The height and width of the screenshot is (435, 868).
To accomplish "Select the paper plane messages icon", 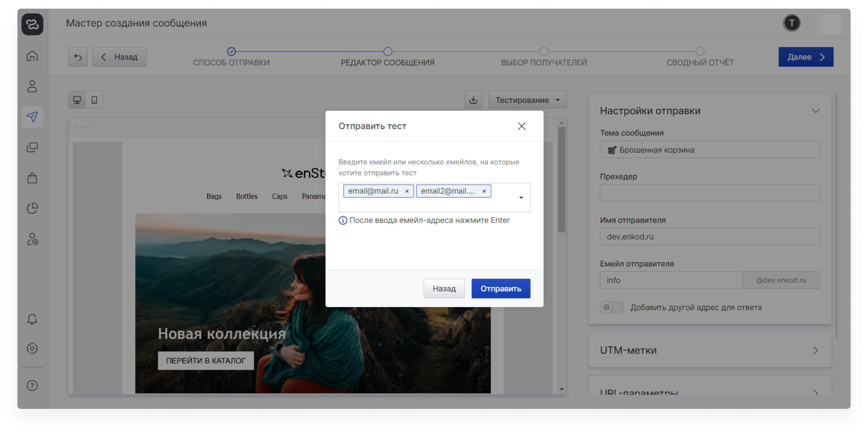I will coord(32,116).
